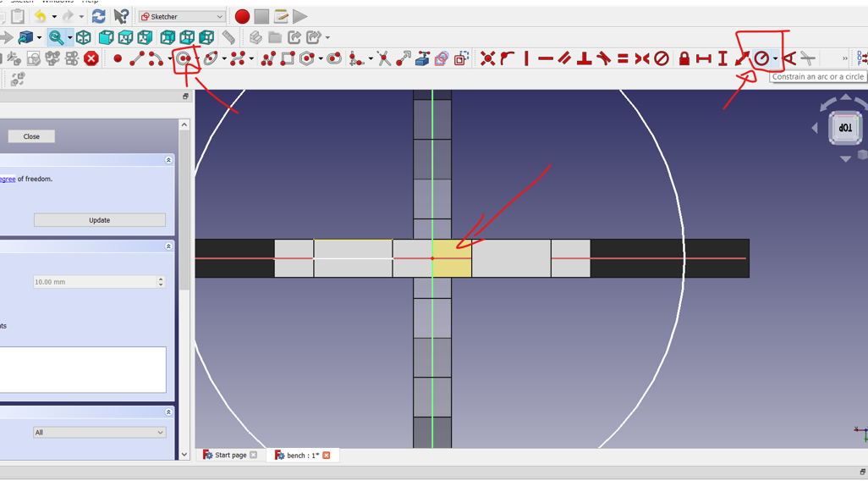Set rear view cube icon
This screenshot has width=868, height=481.
click(168, 37)
